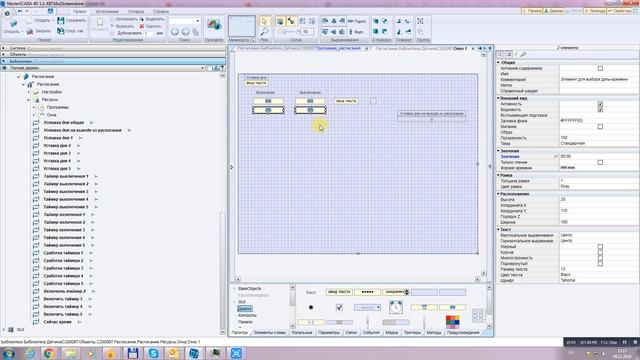The image size is (640, 360).
Task: Toggle Только чтение checkbox
Action: pos(600,162)
